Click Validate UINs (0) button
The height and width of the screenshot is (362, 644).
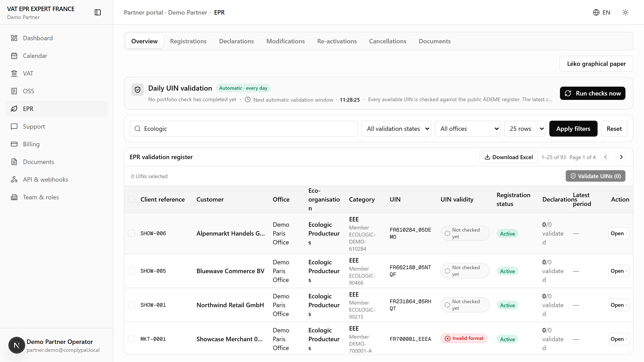pos(596,176)
